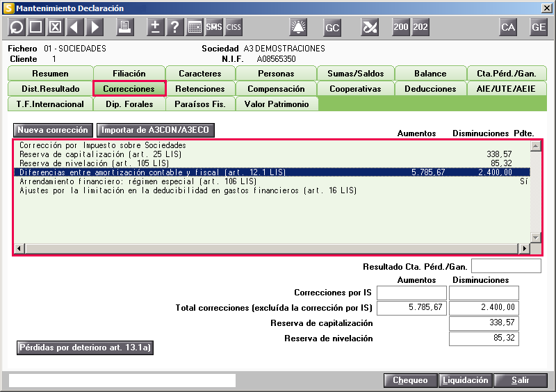556x392 pixels.
Task: Open the AIE/UTE/AEIE tab
Action: [x=507, y=89]
